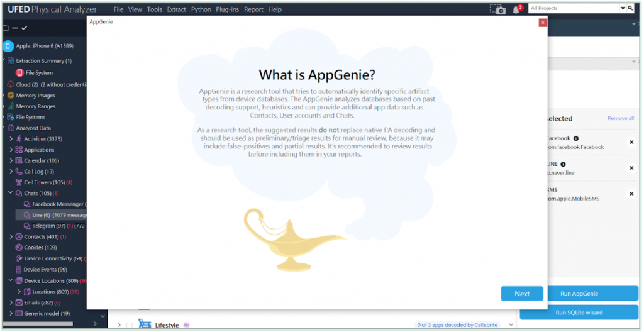Click the Extraction Summary icon
Image resolution: width=644 pixels, height=332 pixels.
click(11, 61)
